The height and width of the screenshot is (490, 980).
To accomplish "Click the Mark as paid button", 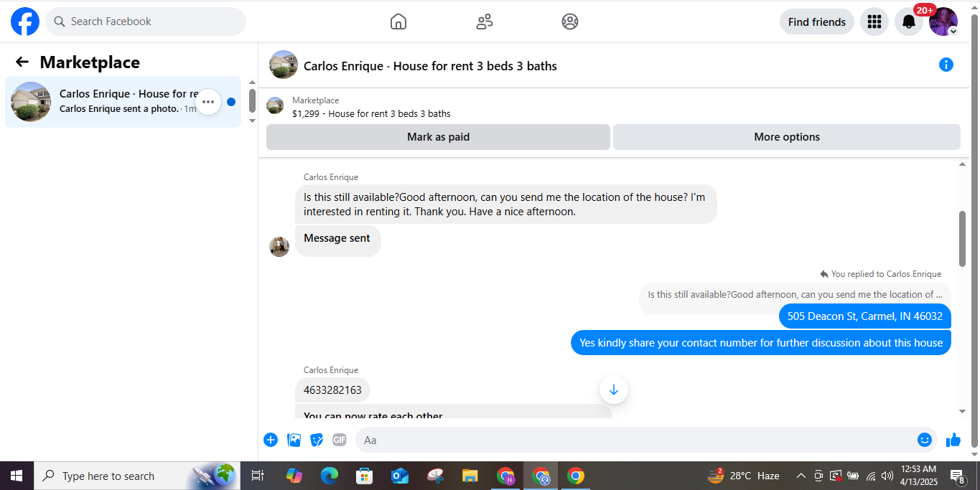I will point(438,137).
